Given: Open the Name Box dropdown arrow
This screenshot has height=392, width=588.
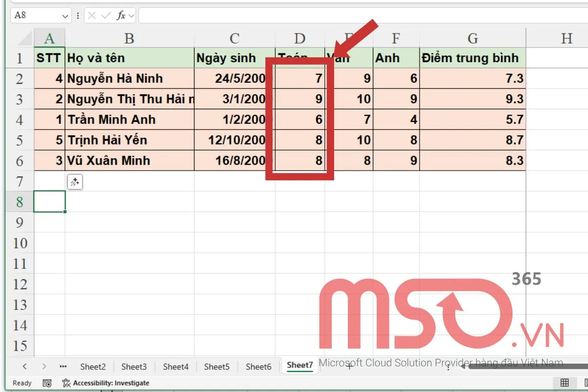Looking at the screenshot, I should (65, 16).
